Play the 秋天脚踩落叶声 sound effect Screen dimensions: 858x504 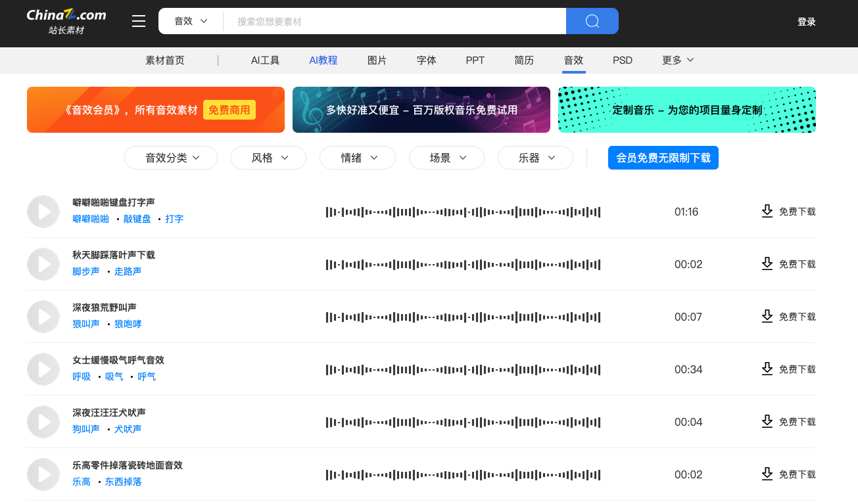coord(43,264)
